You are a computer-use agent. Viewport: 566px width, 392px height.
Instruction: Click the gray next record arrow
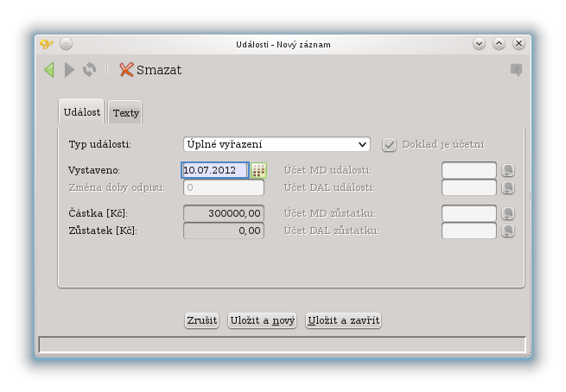70,70
